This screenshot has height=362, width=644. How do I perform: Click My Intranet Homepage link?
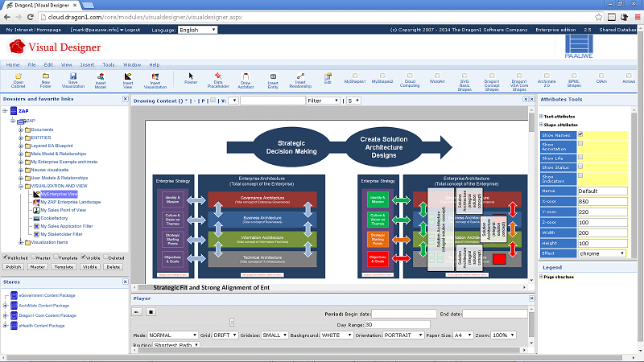point(33,30)
